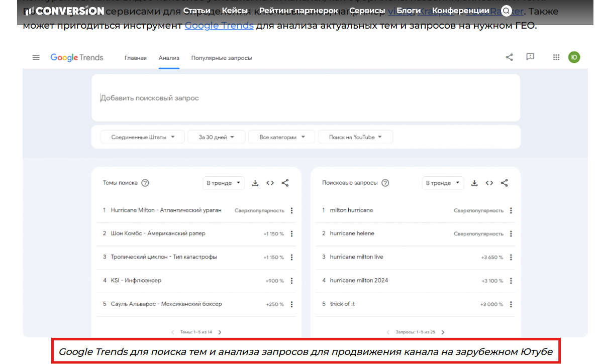Switch to the "Популярные запросы" tab
This screenshot has height=364, width=603.
click(x=222, y=58)
